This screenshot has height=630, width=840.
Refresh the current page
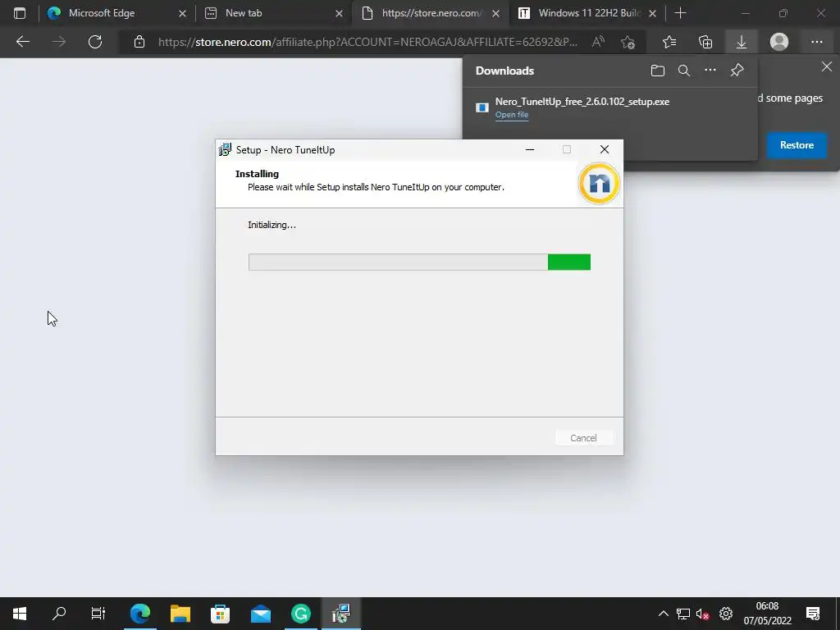pos(95,42)
